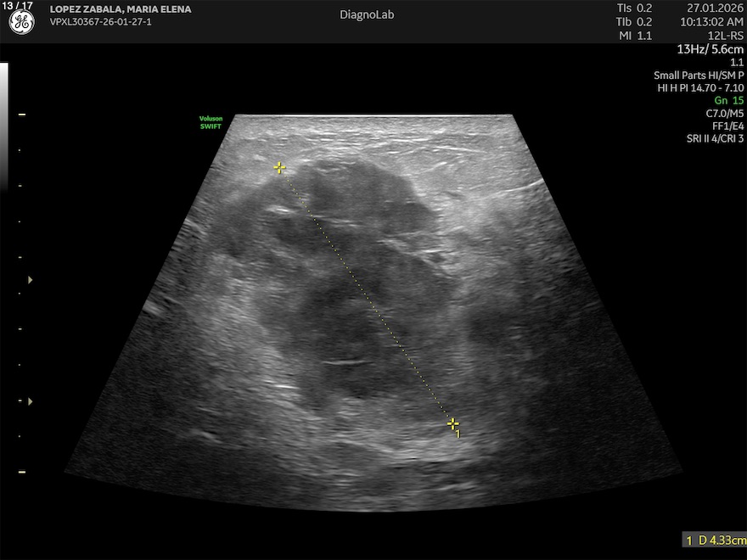Viewport: 747px width, 560px height.
Task: Select the 1 D 4.33cm measurement result
Action: point(715,540)
